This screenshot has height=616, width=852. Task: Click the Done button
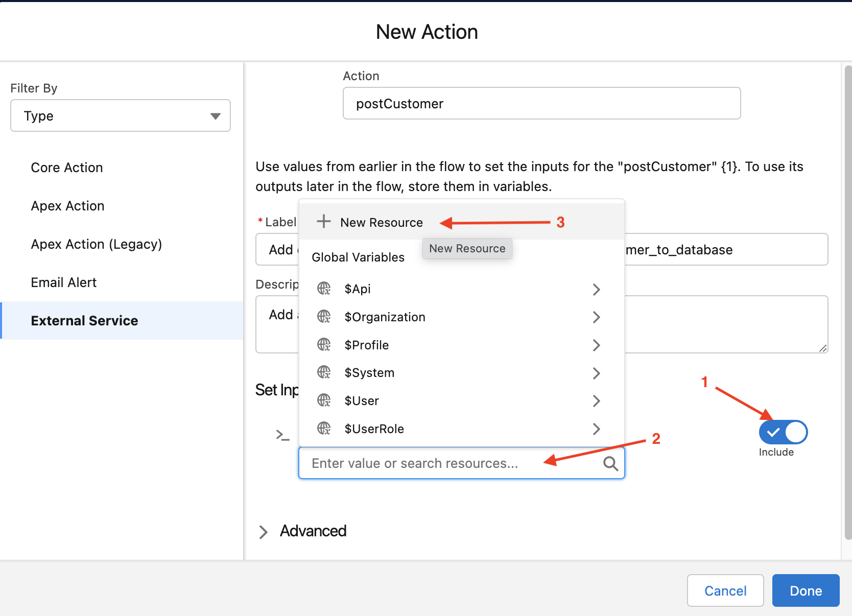806,590
